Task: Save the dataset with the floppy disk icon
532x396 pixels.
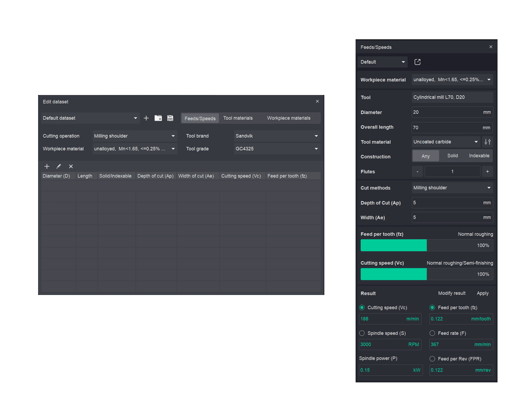Action: [170, 118]
